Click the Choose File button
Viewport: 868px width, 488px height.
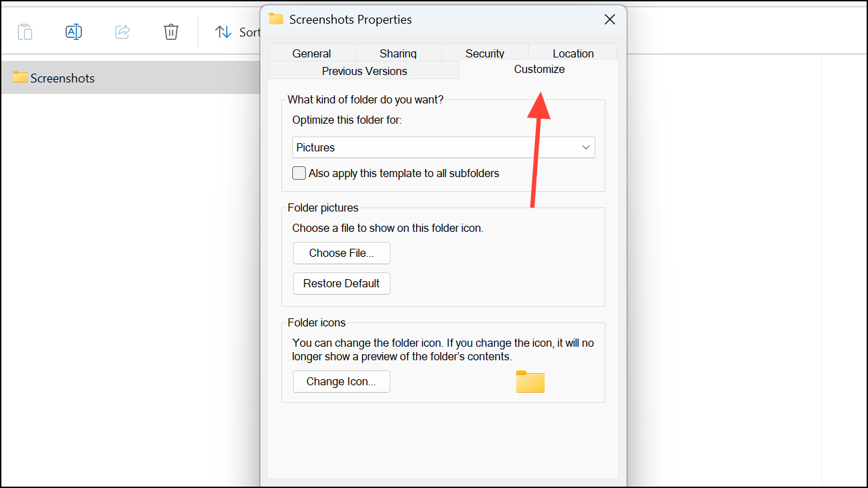click(x=341, y=253)
